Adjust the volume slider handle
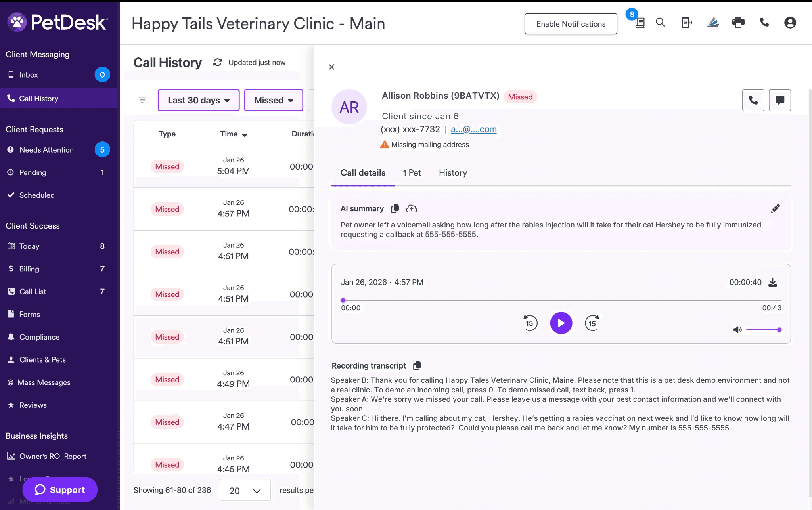Viewport: 812px width, 510px height. pyautogui.click(x=779, y=330)
